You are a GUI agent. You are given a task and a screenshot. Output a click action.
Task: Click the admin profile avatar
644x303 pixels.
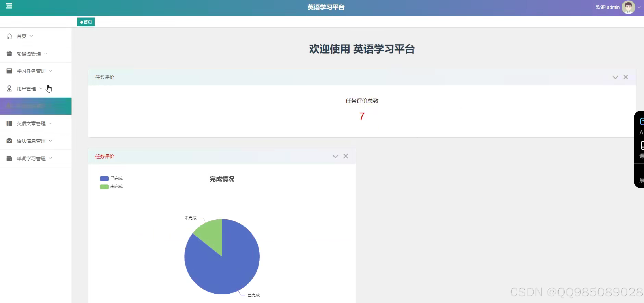(628, 7)
